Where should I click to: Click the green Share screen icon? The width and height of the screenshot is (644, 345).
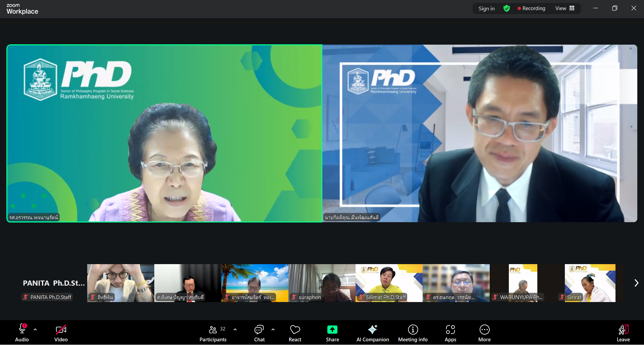[x=332, y=330]
